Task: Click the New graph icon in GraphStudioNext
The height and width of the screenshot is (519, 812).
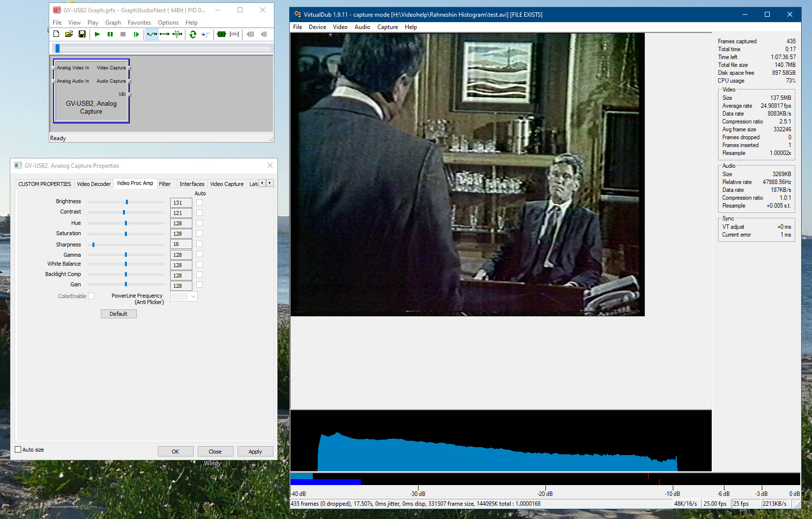Action: click(x=56, y=34)
